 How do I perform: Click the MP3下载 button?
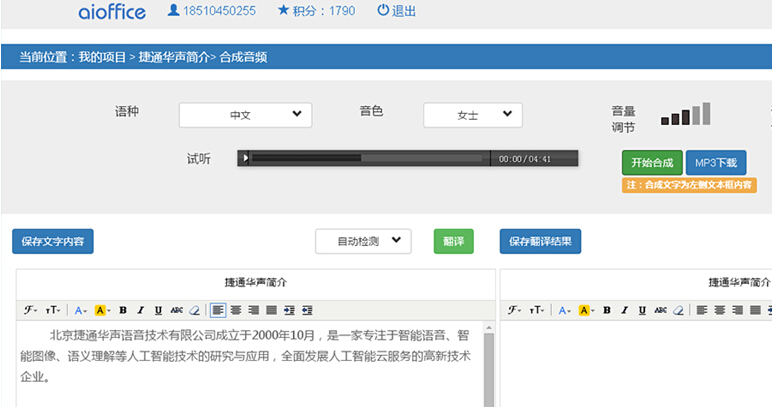pyautogui.click(x=716, y=163)
